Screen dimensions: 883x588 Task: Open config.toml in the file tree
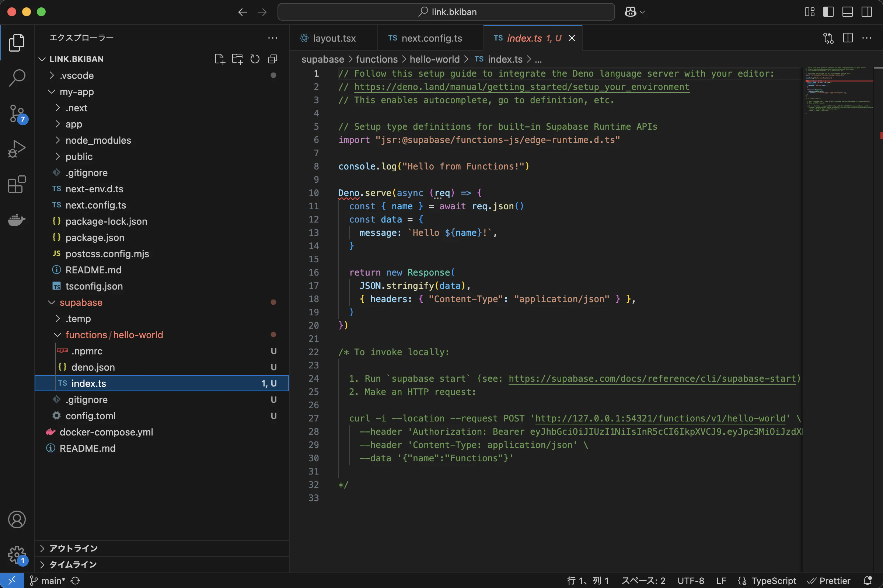pyautogui.click(x=162, y=416)
